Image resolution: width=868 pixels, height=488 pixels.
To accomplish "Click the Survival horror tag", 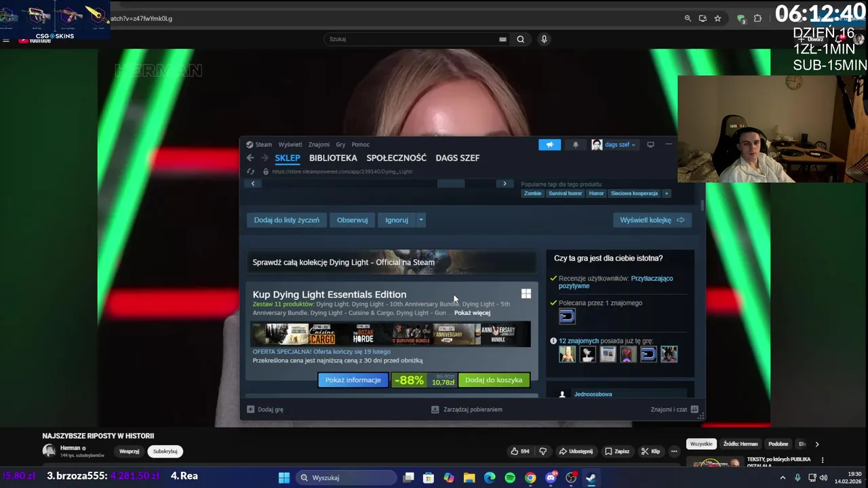I will point(565,193).
